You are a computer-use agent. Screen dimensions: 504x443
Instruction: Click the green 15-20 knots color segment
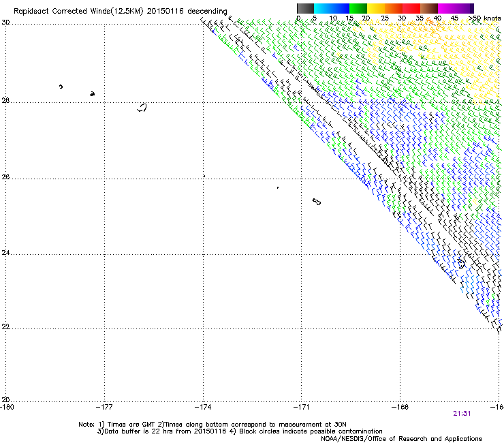point(358,8)
